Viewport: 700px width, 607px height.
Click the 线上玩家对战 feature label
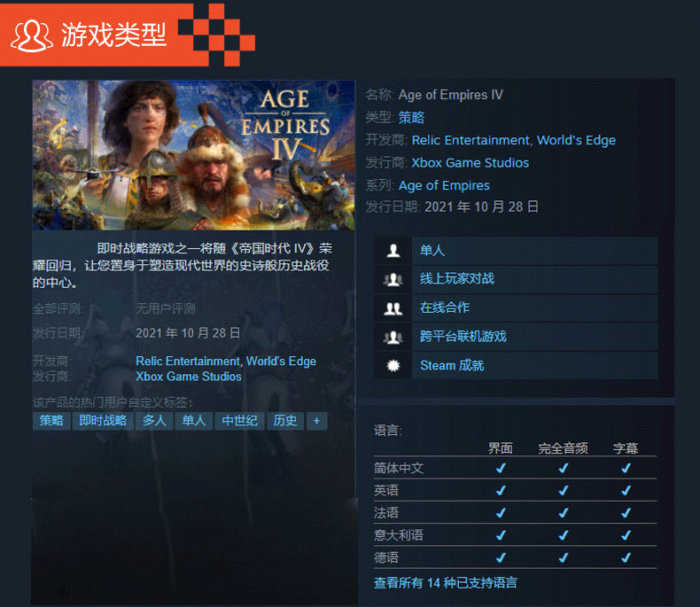click(456, 279)
